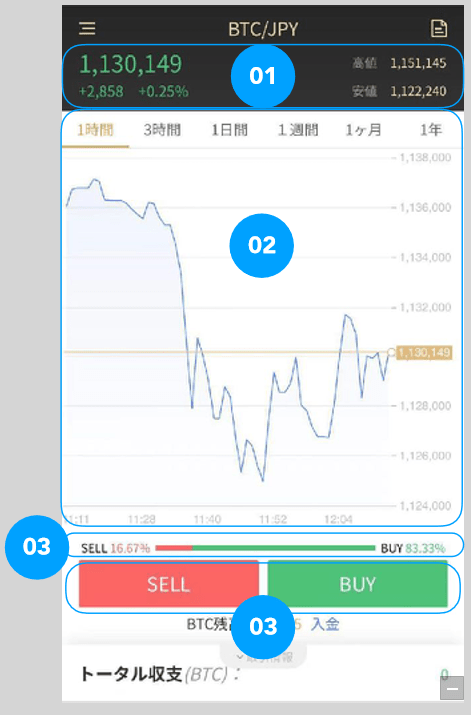Open the hamburger menu
The width and height of the screenshot is (471, 715).
(x=87, y=29)
